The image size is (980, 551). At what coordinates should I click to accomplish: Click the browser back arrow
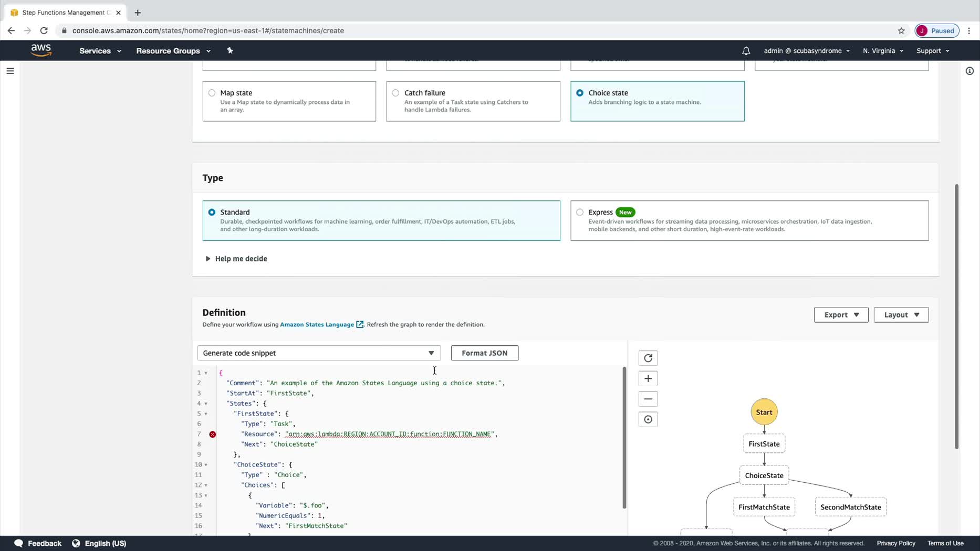[x=11, y=30]
